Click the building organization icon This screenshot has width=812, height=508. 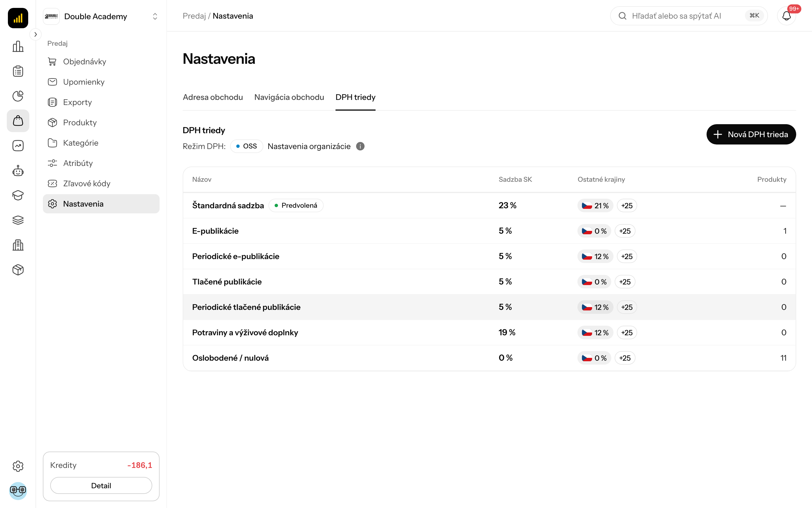(18, 245)
